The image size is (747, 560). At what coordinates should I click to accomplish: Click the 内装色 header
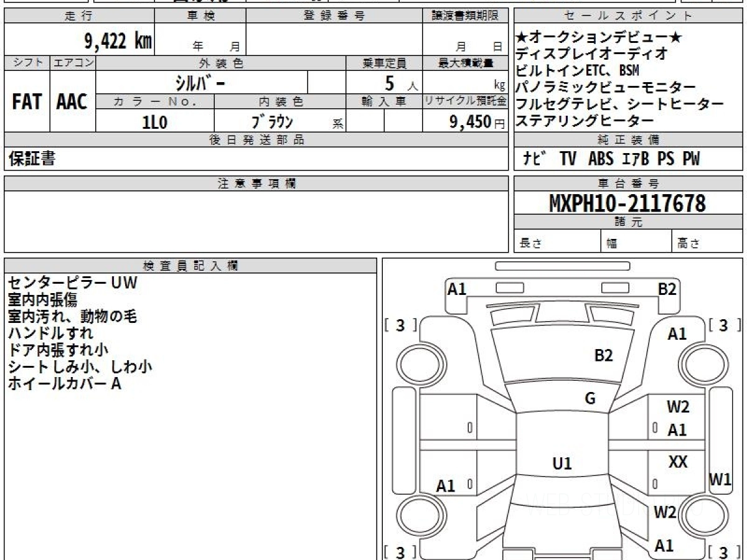280,101
